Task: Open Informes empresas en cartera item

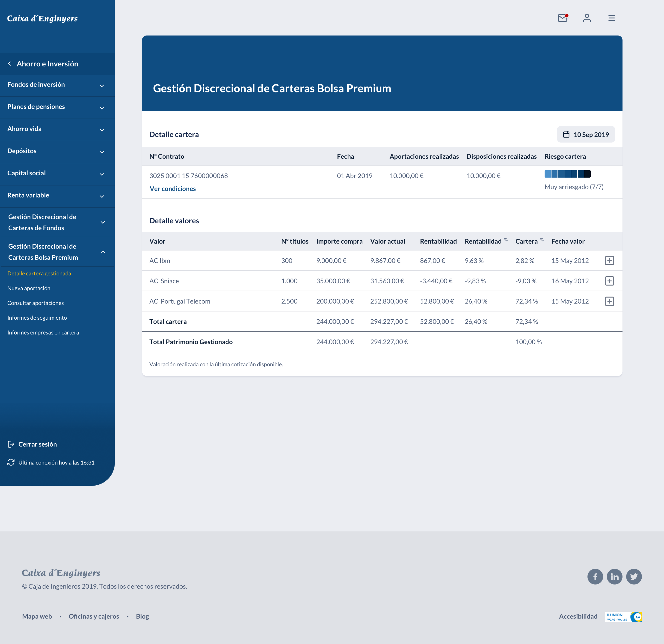Action: 43,333
